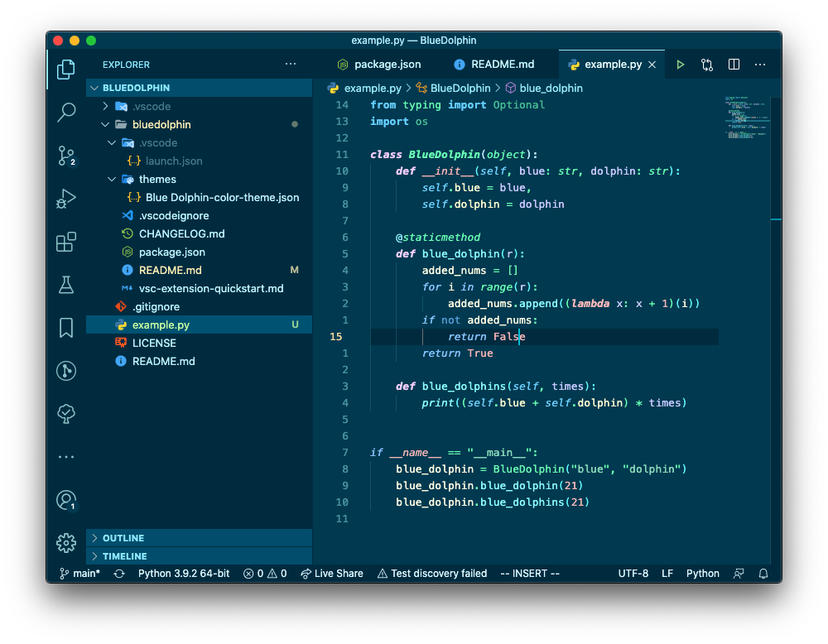Open launch.json file
828x644 pixels.
[199, 161]
